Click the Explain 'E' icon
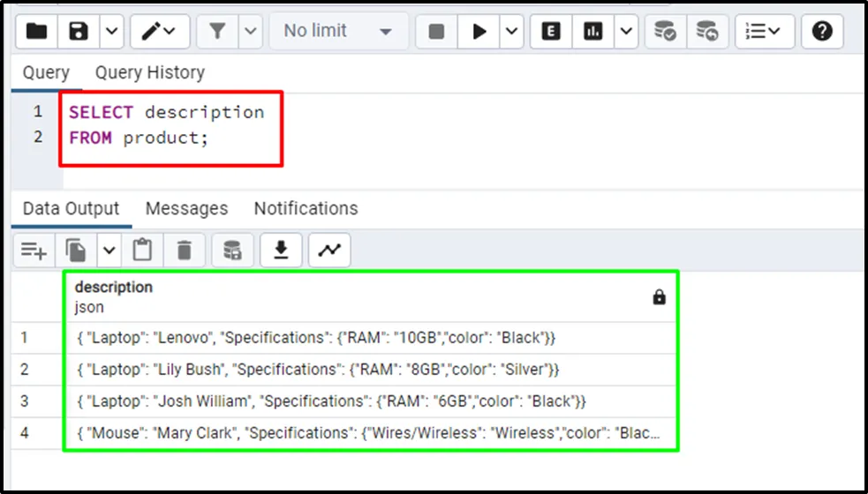 (x=551, y=32)
